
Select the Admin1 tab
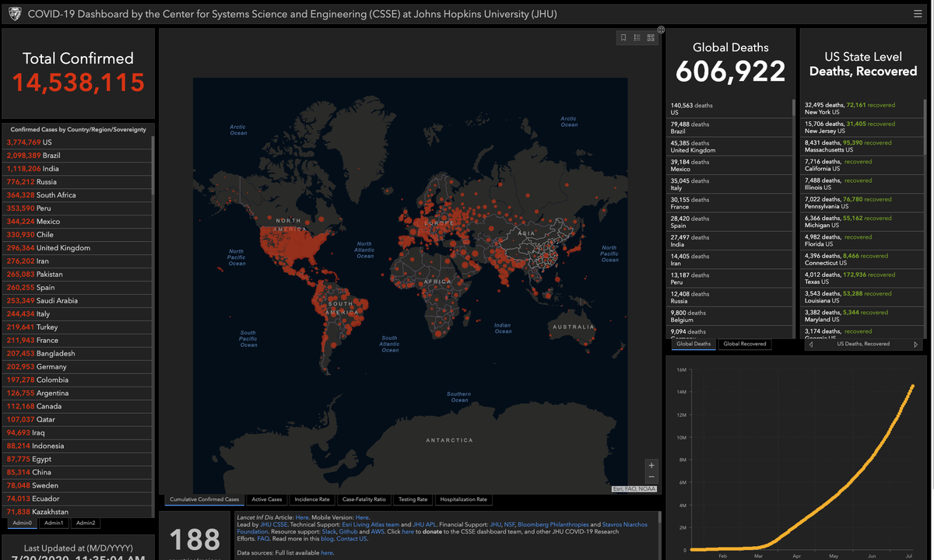54,523
